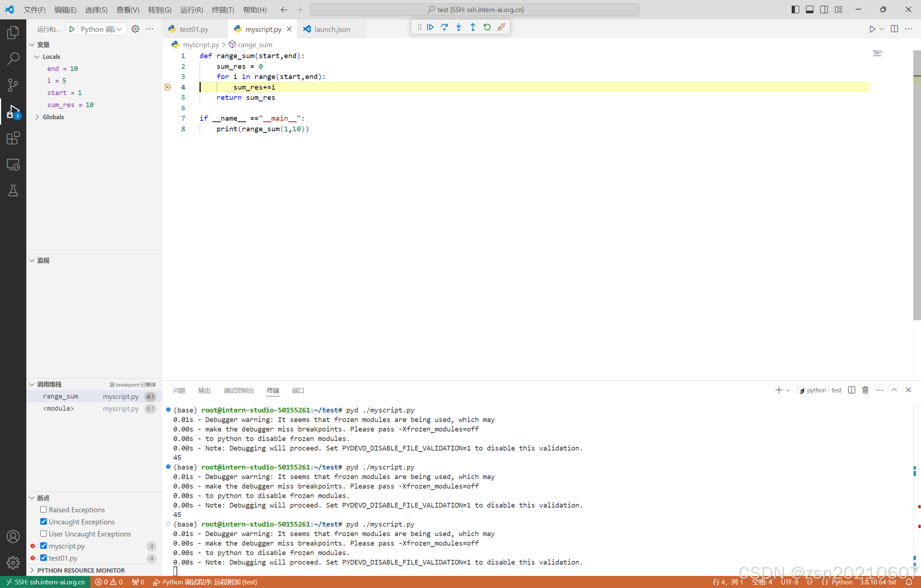Screen dimensions: 921x588
Task: Click the Continue debugging icon
Action: tap(430, 27)
